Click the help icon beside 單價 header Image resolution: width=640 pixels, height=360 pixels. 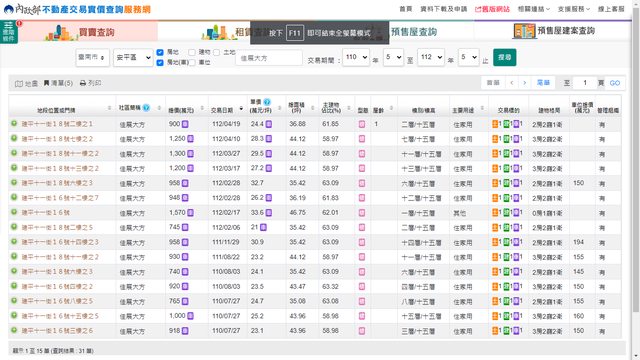(267, 102)
